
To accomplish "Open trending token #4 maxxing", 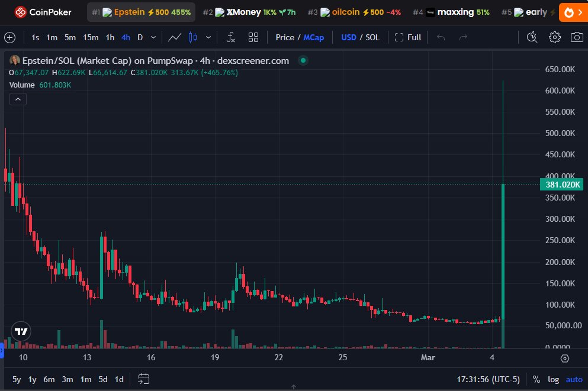I will coord(451,12).
